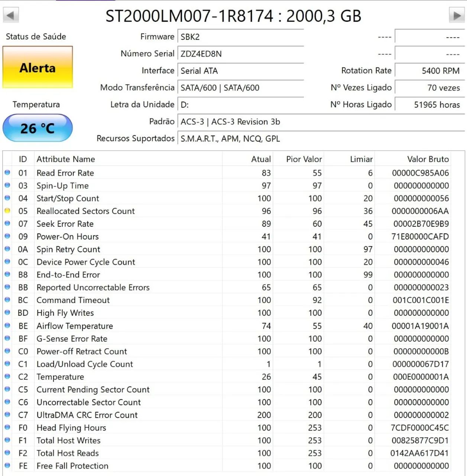
Task: Click raw value 71E80000CAFD
Action: click(x=420, y=237)
